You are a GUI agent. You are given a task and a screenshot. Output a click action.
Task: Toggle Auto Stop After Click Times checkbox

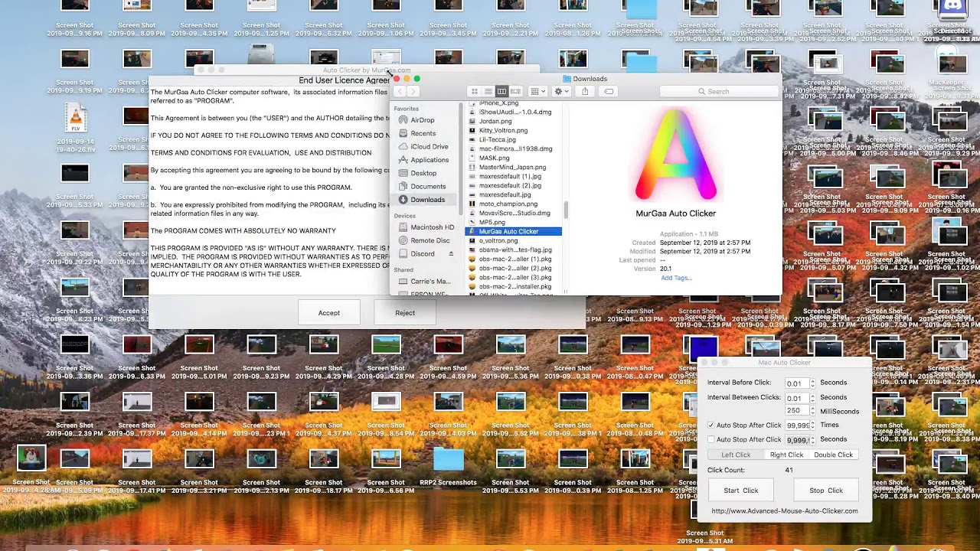click(711, 425)
